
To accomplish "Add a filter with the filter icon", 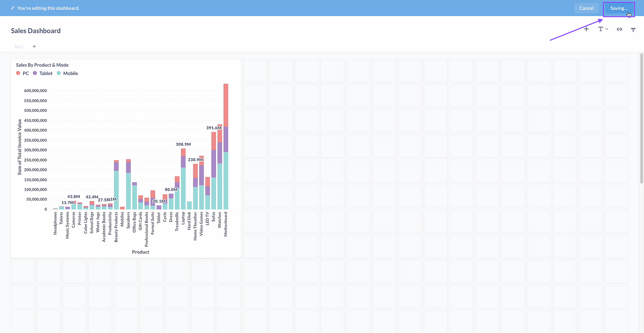I will [x=633, y=29].
